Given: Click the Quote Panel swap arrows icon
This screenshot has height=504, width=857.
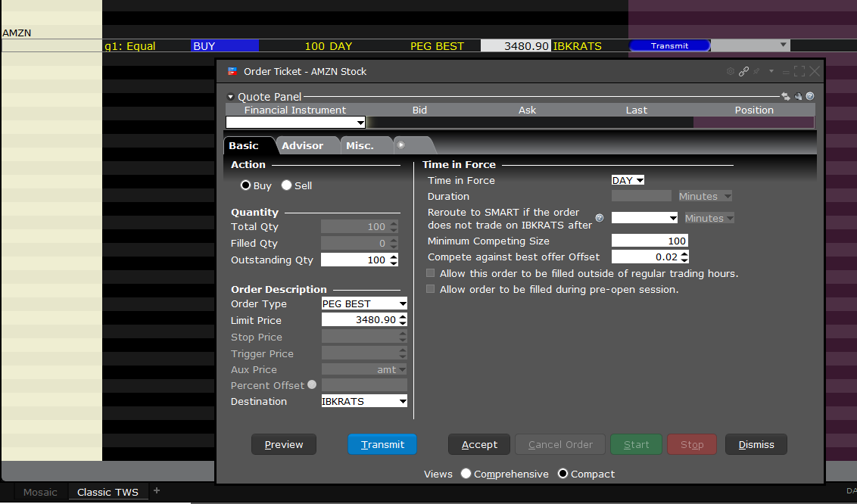Looking at the screenshot, I should point(785,97).
